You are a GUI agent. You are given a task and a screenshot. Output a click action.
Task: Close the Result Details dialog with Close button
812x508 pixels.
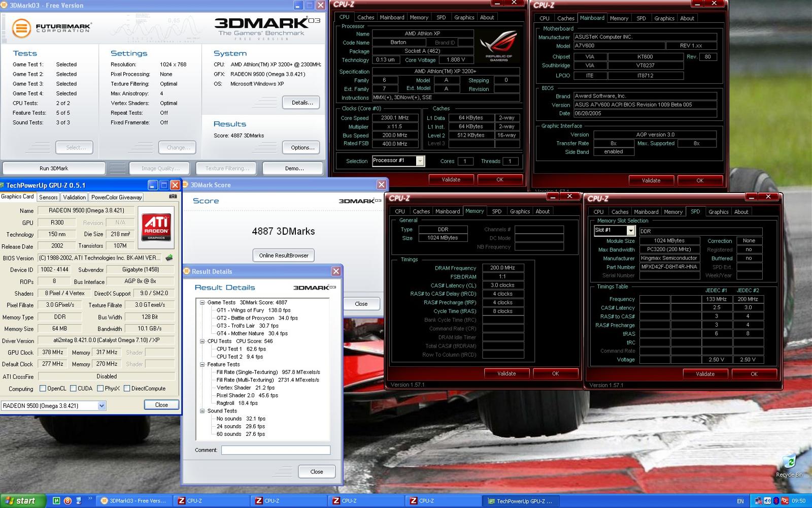[317, 471]
